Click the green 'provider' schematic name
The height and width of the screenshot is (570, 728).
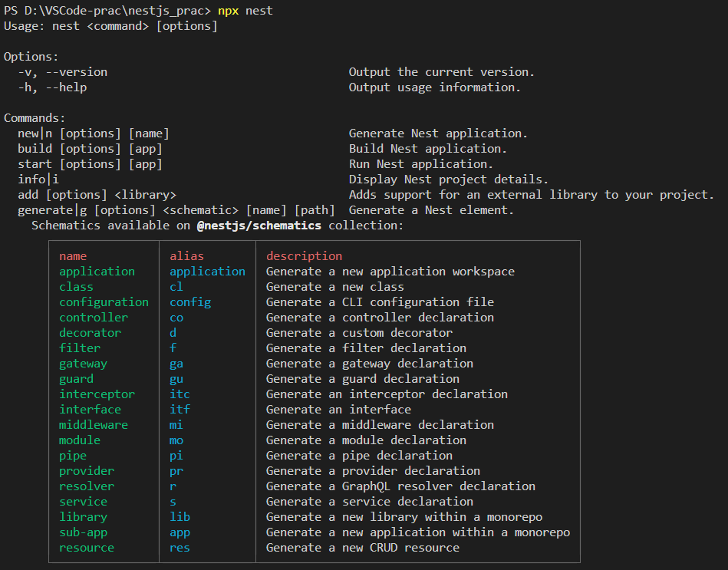87,471
